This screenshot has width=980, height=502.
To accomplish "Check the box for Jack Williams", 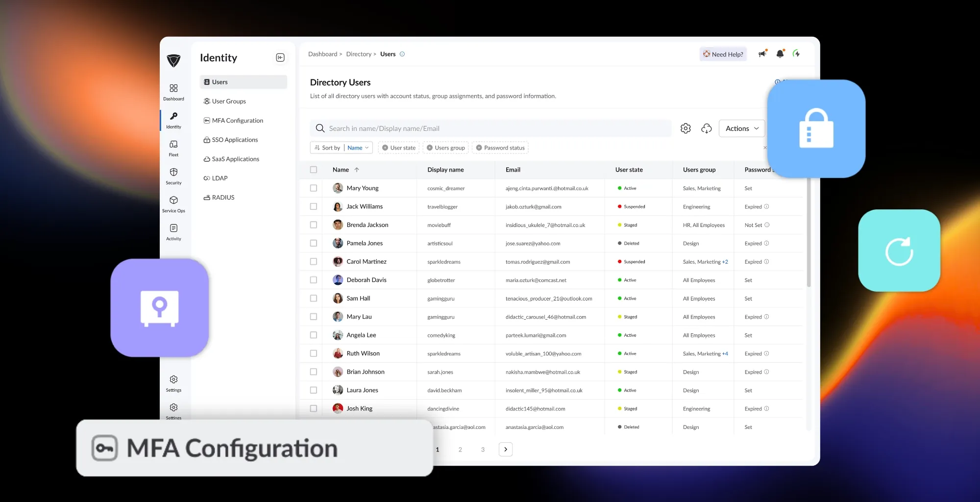I will (314, 206).
